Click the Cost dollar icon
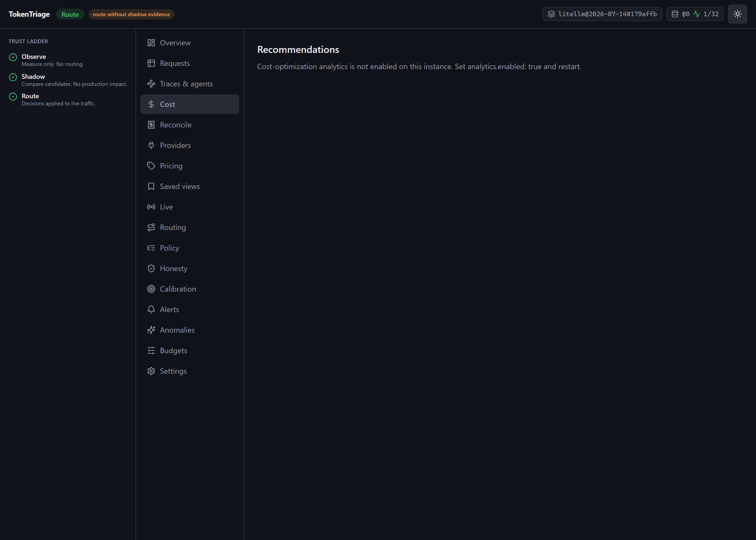Viewport: 756px width, 540px height. coord(151,104)
